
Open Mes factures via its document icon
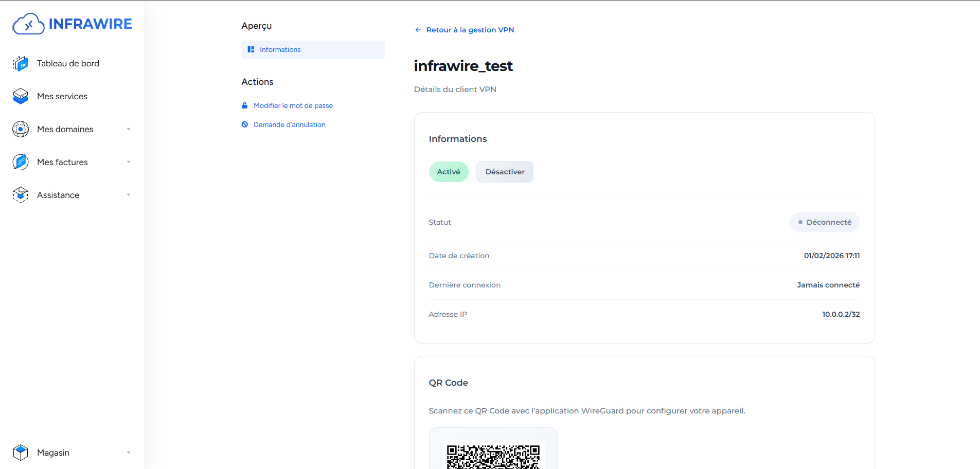pyautogui.click(x=20, y=162)
